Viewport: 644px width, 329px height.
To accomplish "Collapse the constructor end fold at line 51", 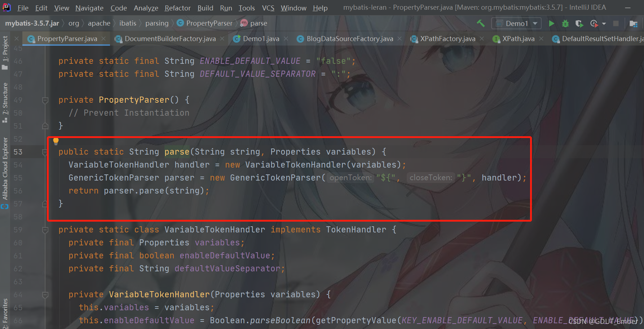I will [x=45, y=126].
